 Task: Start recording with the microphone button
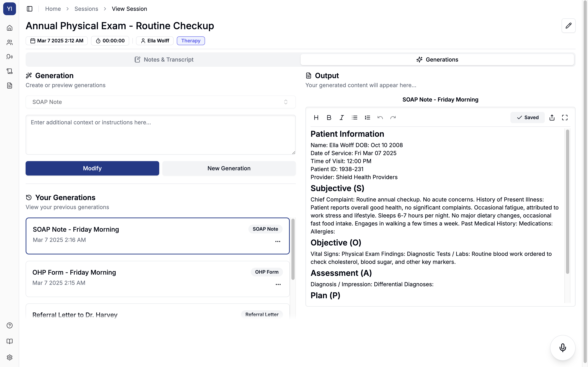562,348
